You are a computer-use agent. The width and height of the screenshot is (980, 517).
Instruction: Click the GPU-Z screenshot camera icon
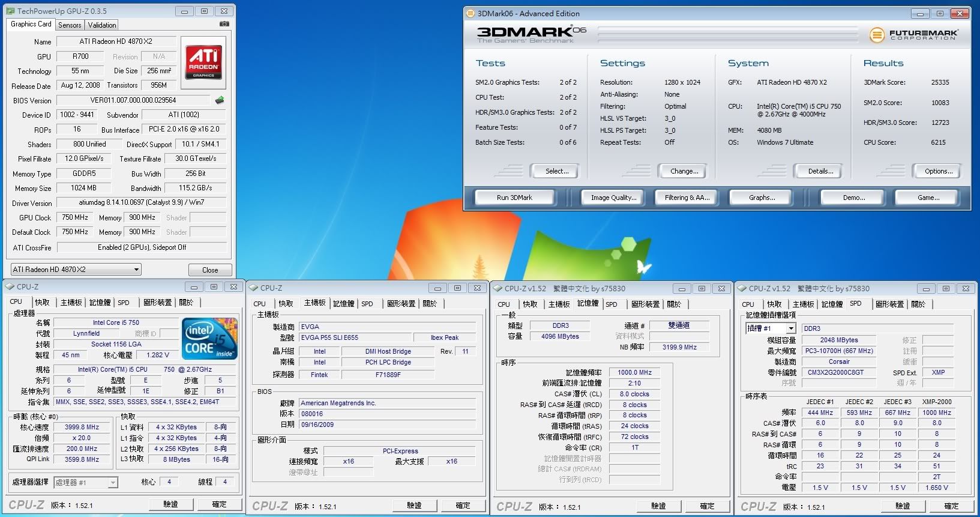[224, 24]
